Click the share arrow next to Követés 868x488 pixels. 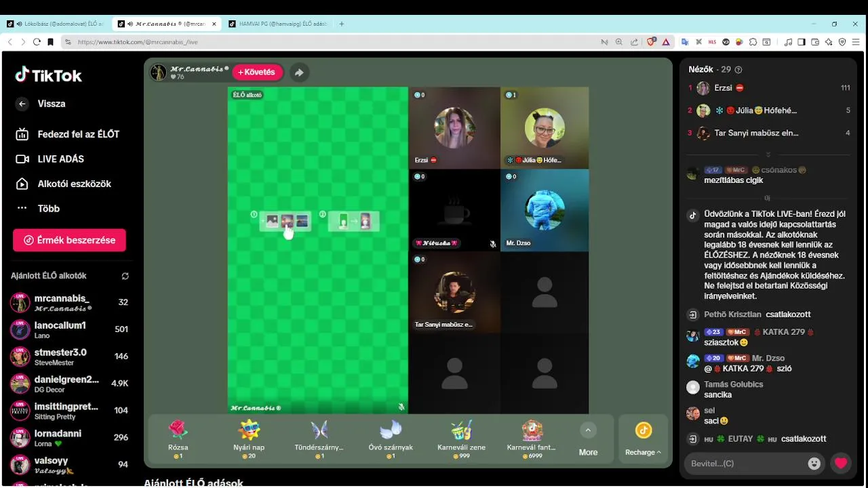pos(299,73)
